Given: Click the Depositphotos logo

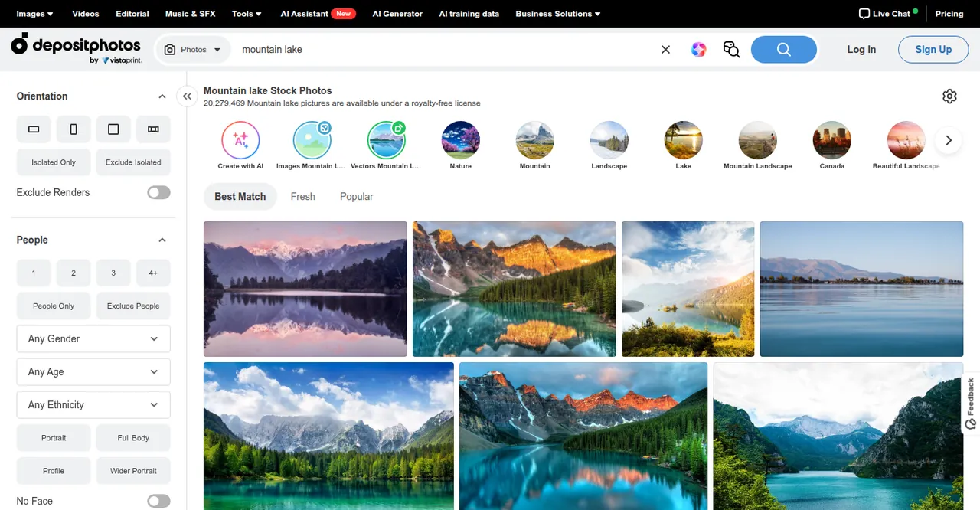Looking at the screenshot, I should [76, 48].
